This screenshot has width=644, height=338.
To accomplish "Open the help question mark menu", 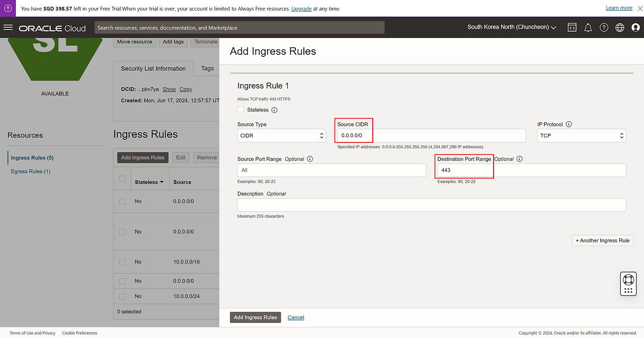I will (x=604, y=28).
